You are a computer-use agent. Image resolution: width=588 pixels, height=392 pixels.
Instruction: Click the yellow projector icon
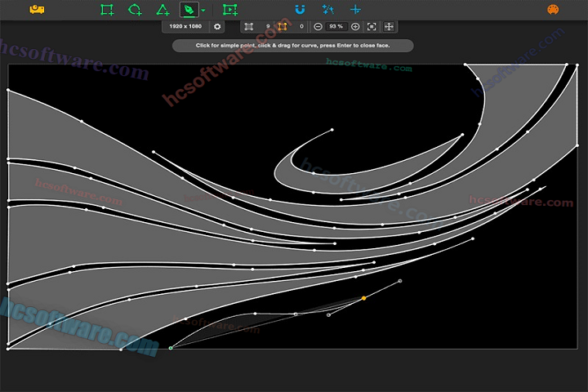37,10
